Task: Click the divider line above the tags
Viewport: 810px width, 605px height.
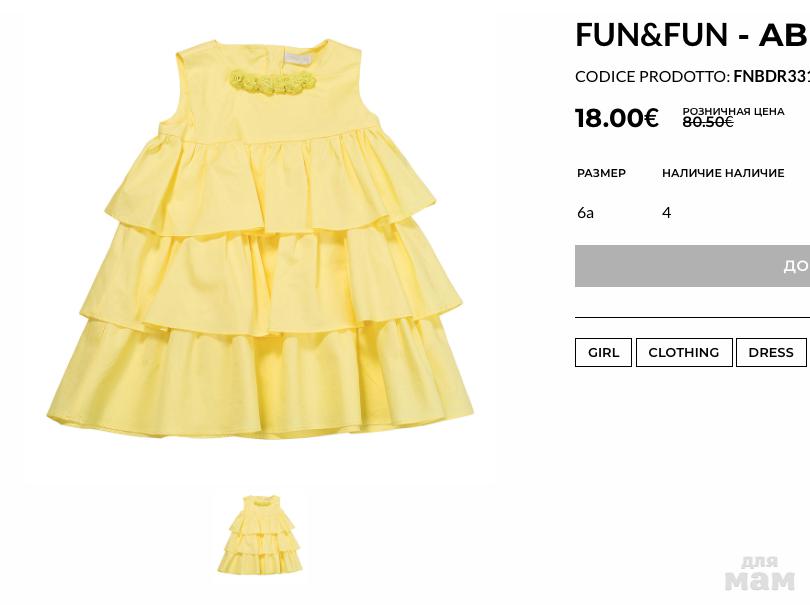Action: [x=692, y=317]
